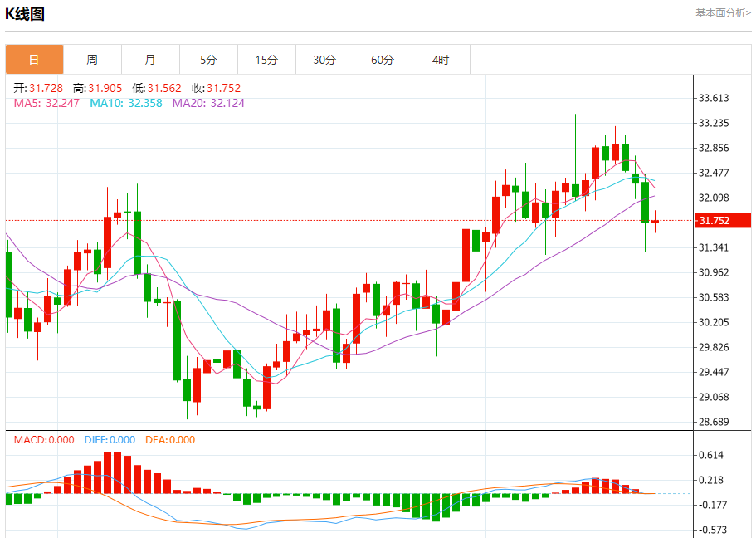Click the 30.583 price axis label
756x538 pixels.
point(714,297)
